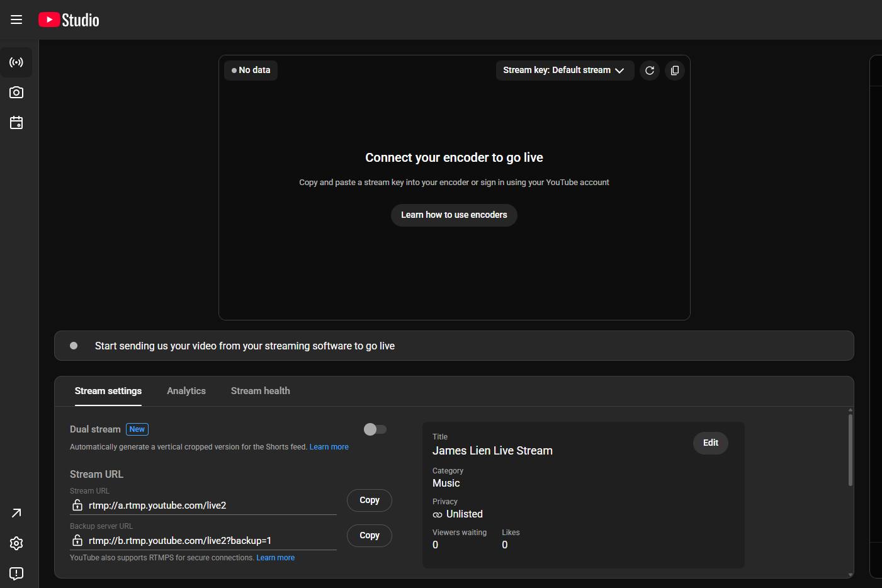Screen dimensions: 882x588
Task: Click the No data status badge
Action: [x=251, y=71]
